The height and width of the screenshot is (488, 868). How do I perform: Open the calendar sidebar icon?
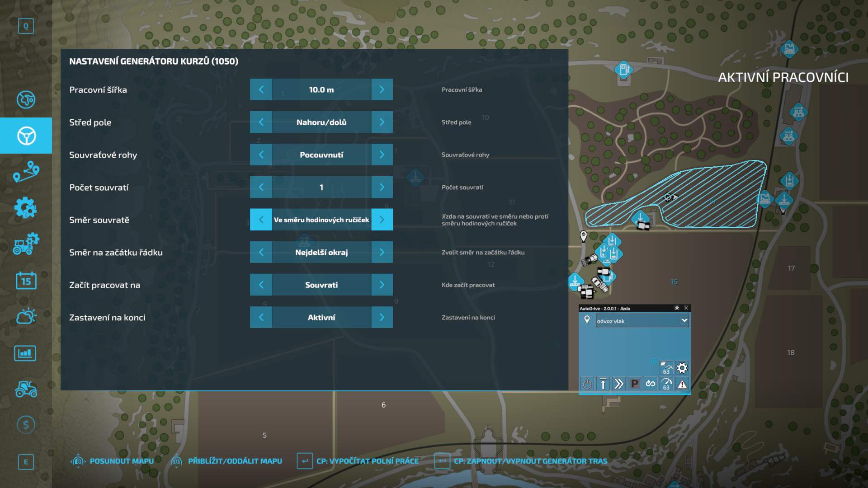26,281
